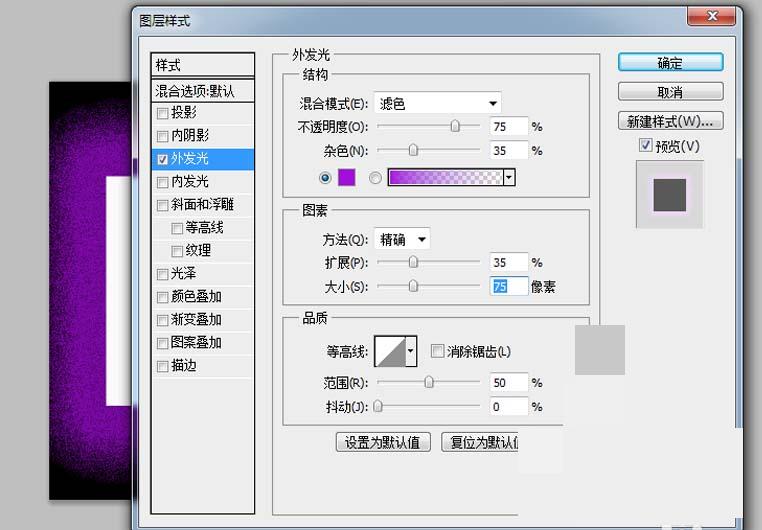The height and width of the screenshot is (530, 762).
Task: Expand the gradient picker dropdown arrow
Action: pos(509,177)
